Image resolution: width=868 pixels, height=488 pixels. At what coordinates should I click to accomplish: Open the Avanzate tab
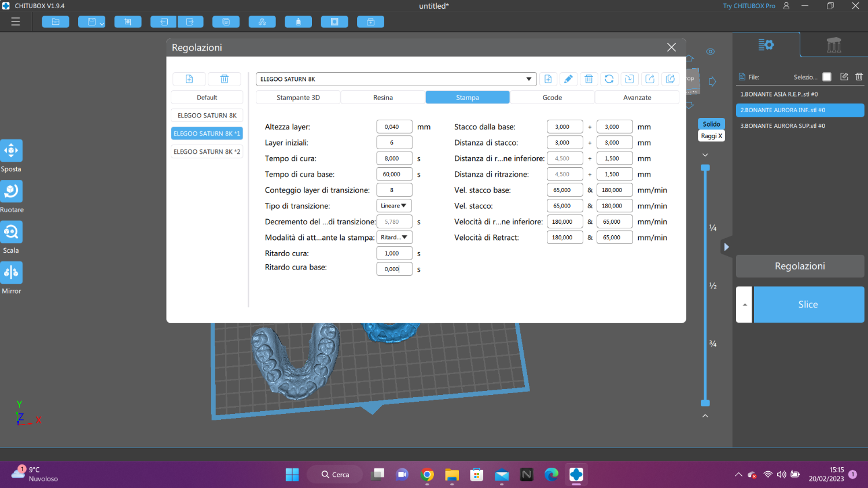[637, 98]
